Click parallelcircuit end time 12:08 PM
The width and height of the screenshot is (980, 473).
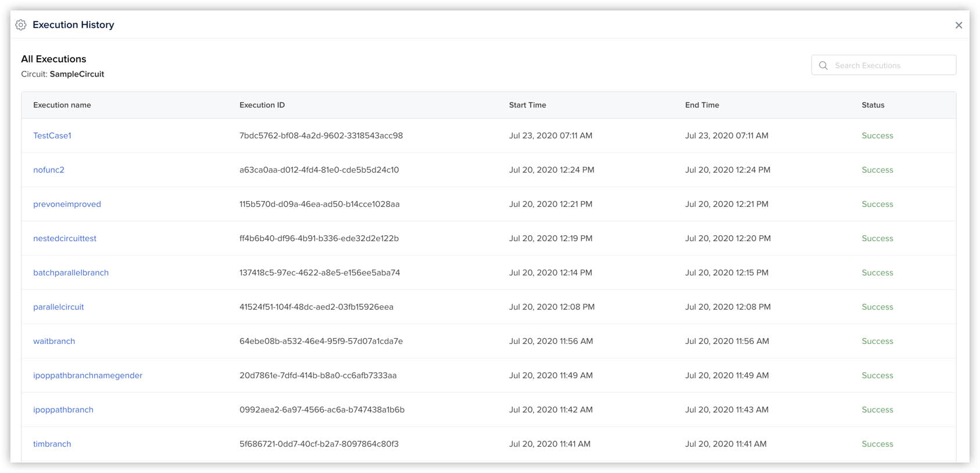click(x=728, y=307)
